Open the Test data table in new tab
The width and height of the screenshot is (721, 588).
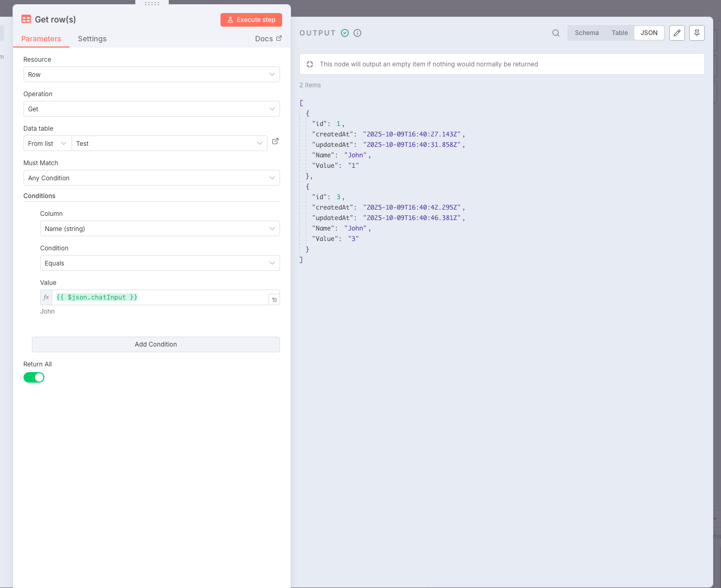[x=275, y=141]
